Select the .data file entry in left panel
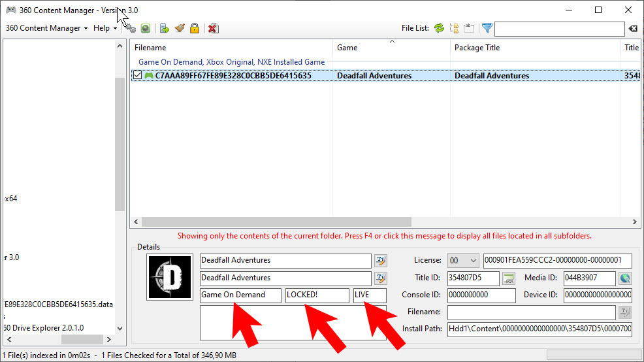Viewport: 644px width, 362px height. coord(58,304)
